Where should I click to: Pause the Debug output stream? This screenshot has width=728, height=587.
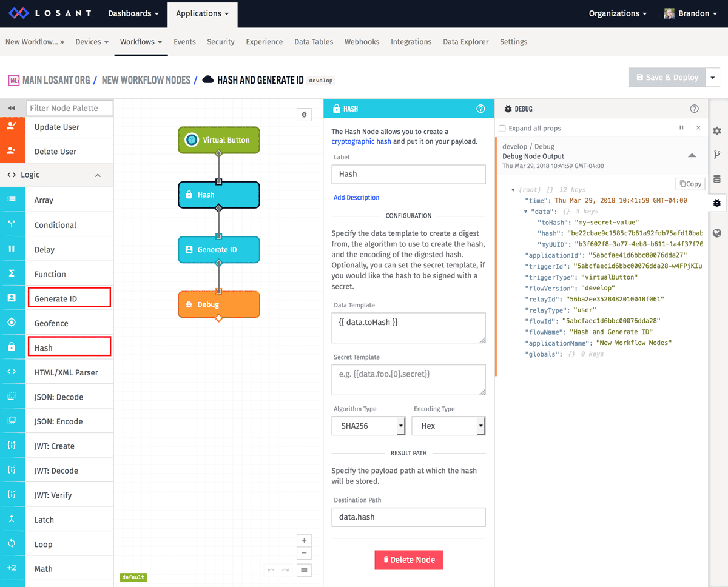pos(681,127)
